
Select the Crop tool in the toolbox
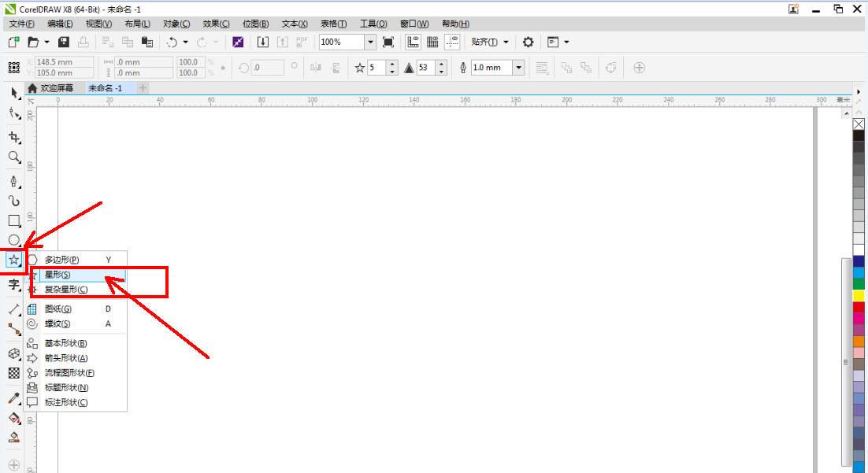[x=13, y=136]
